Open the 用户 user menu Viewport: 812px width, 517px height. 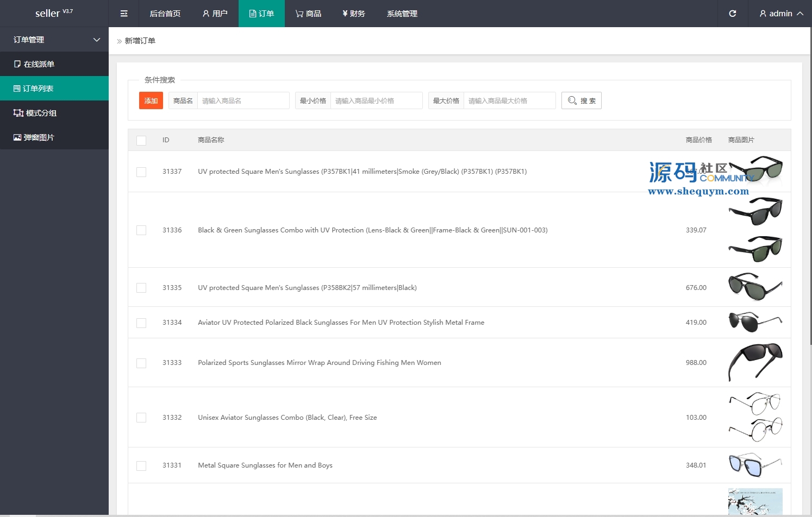pyautogui.click(x=215, y=14)
